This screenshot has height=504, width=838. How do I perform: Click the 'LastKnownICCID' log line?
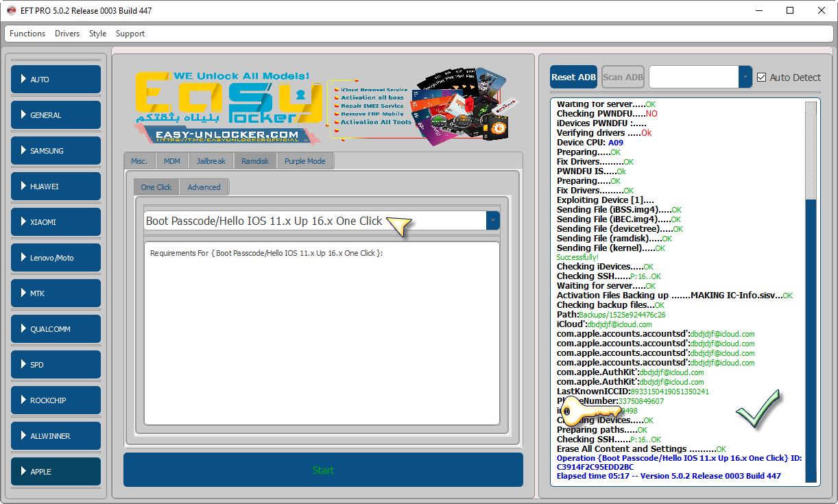coord(633,392)
